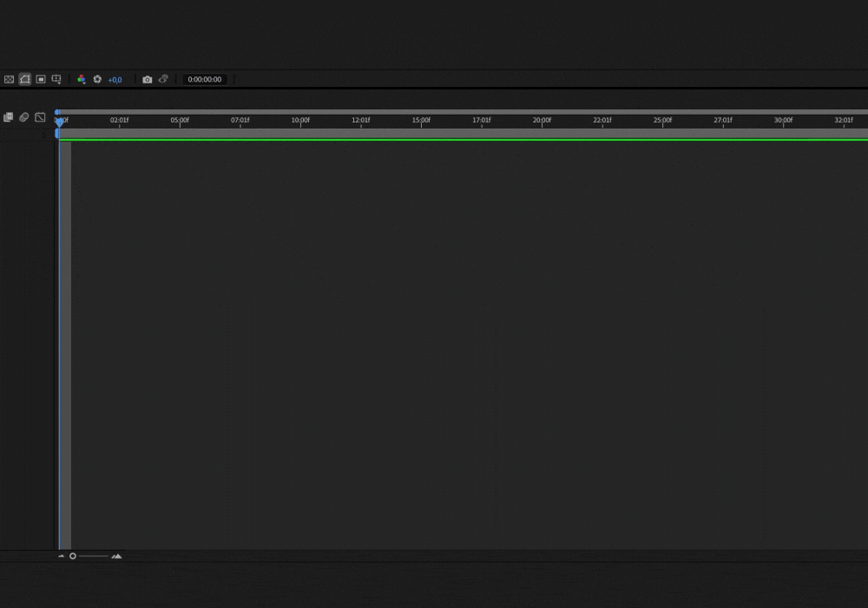Toggle mask and shape path visibility
This screenshot has height=608, width=868.
(25, 79)
